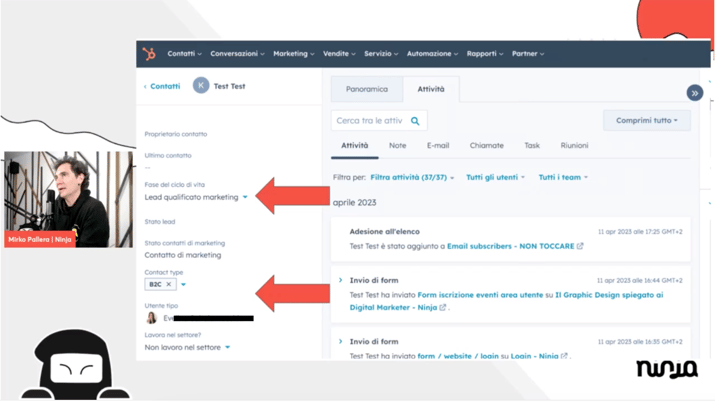The width and height of the screenshot is (715, 402).
Task: Open Tutti i team dropdown
Action: (563, 177)
